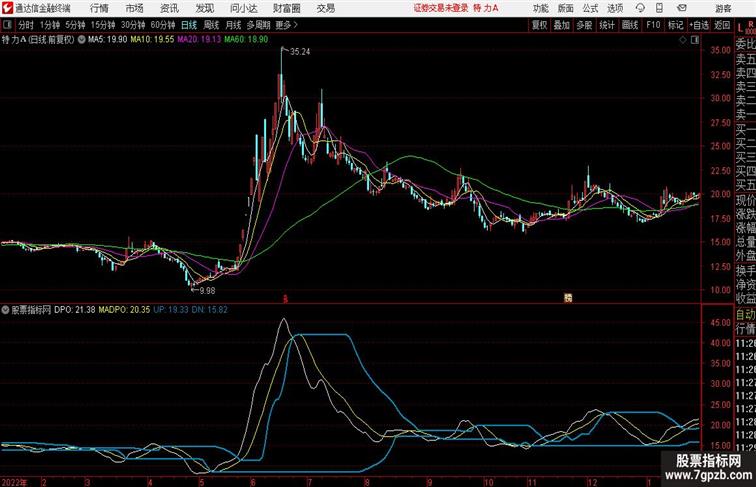Switch to the 15分钟 period tab
The image size is (756, 487).
pyautogui.click(x=103, y=25)
